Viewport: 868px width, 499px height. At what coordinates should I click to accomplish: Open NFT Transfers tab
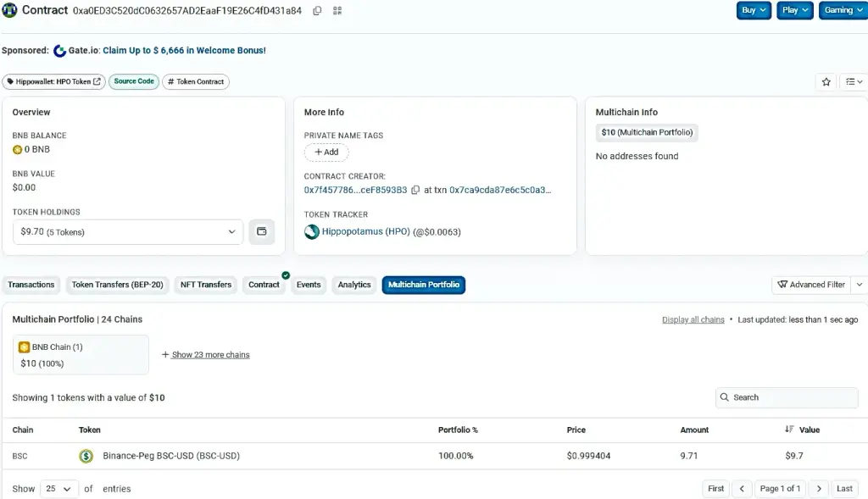coord(206,285)
